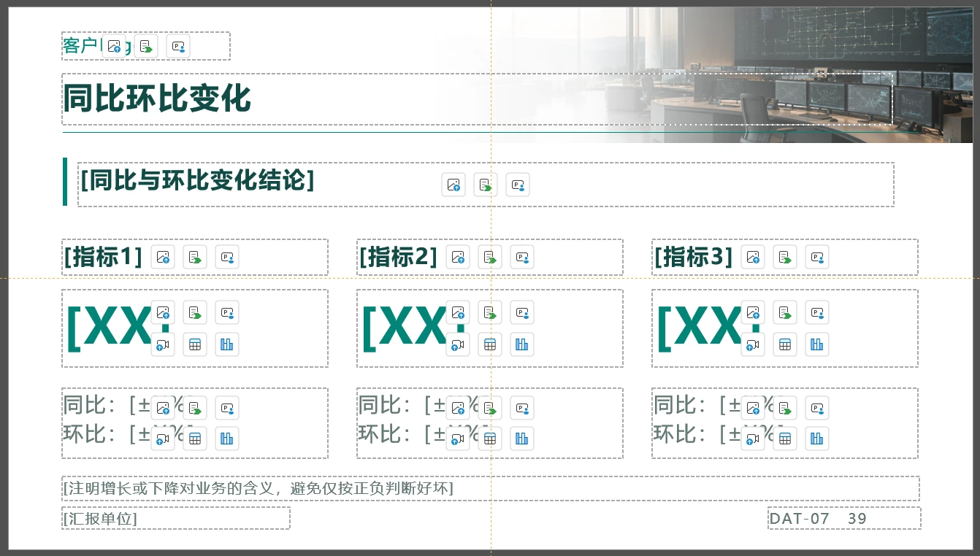This screenshot has width=980, height=556.
Task: Insert a video in the [XX] box under [指标3]
Action: [753, 344]
